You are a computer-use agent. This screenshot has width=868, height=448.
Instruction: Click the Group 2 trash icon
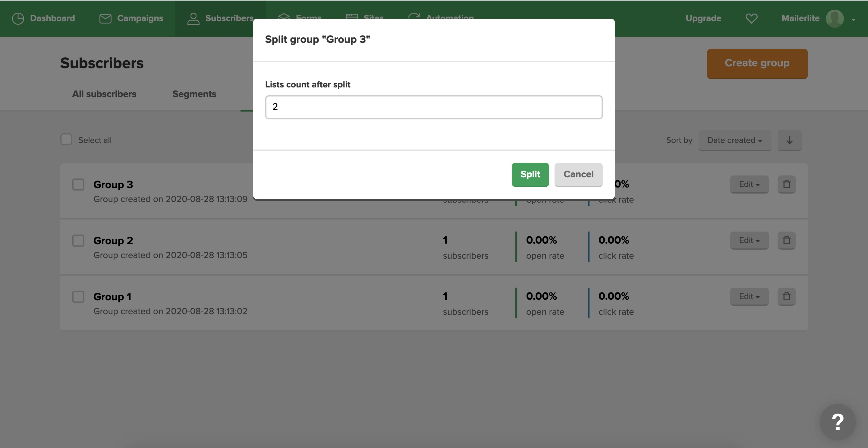point(786,240)
